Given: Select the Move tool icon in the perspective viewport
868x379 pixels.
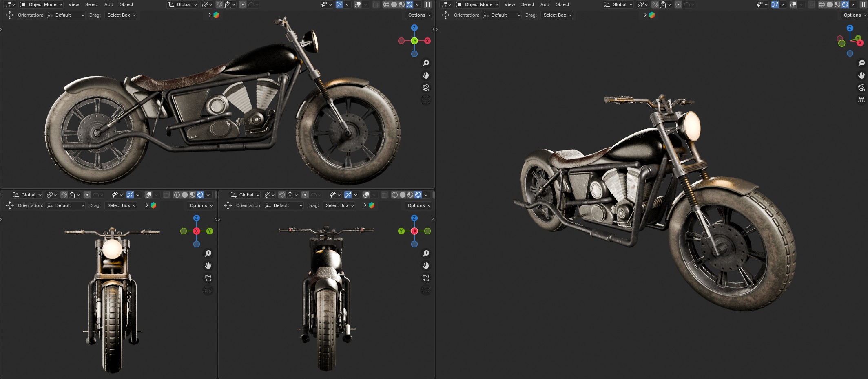Looking at the screenshot, I should [x=445, y=15].
